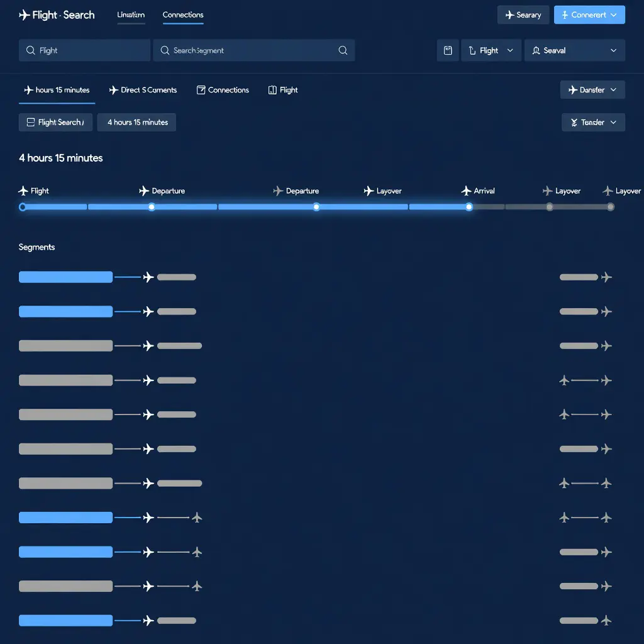This screenshot has height=644, width=644.
Task: Open the Dansfer dropdown menu
Action: click(592, 89)
